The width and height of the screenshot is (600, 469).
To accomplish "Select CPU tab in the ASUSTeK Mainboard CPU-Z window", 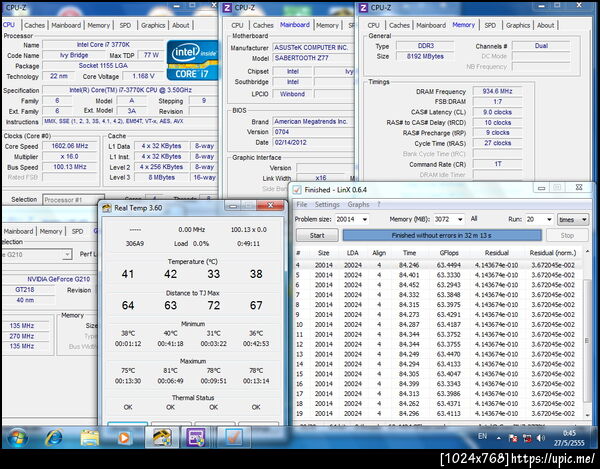I will coord(237,25).
